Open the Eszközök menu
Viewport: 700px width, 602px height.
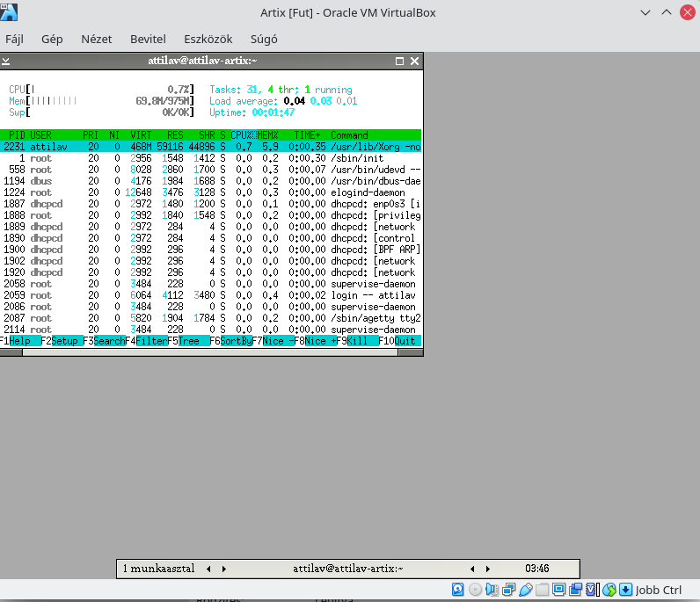208,40
